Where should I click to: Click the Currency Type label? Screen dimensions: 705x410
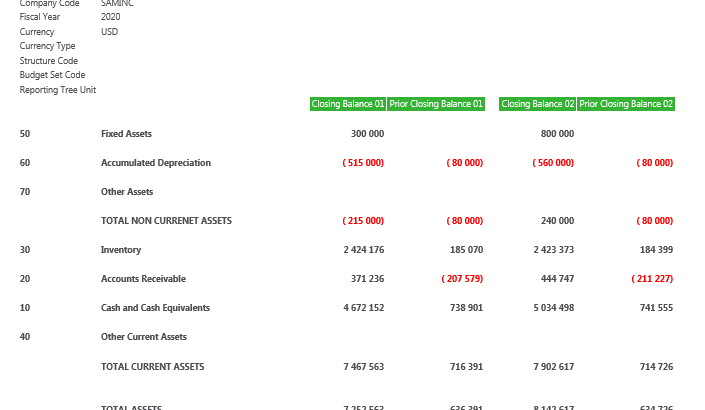(x=47, y=46)
